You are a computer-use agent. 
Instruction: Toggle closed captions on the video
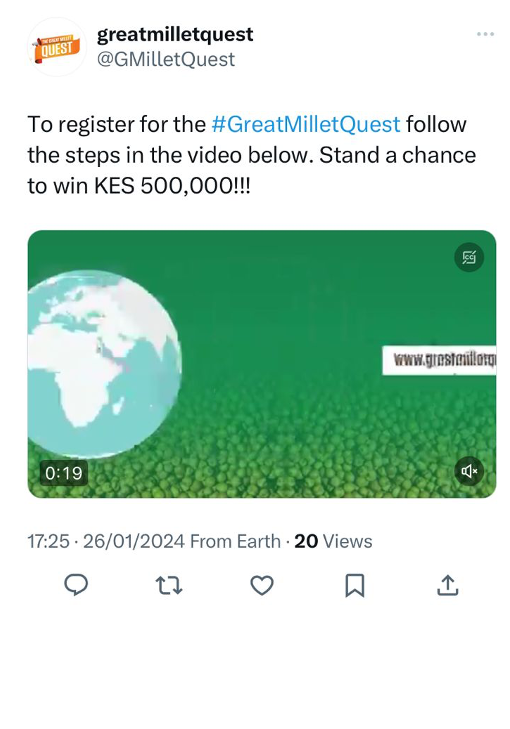(x=469, y=257)
